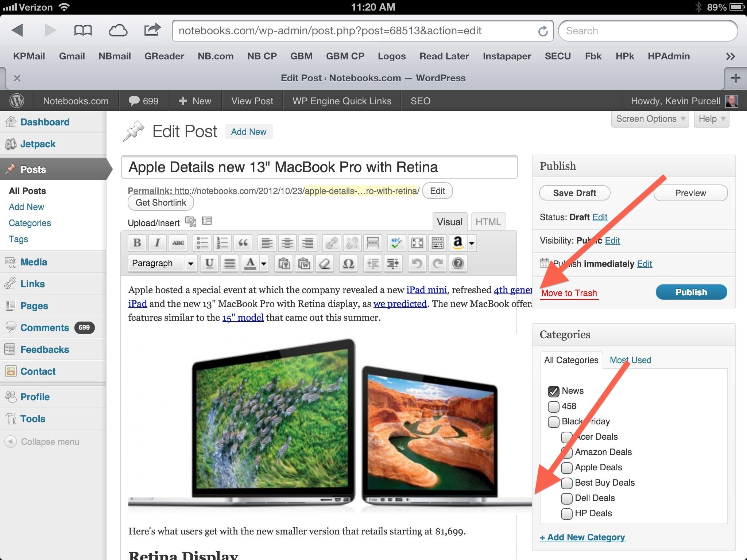Check the Best Buy Deals category
Viewport: 747px width, 560px height.
click(566, 483)
